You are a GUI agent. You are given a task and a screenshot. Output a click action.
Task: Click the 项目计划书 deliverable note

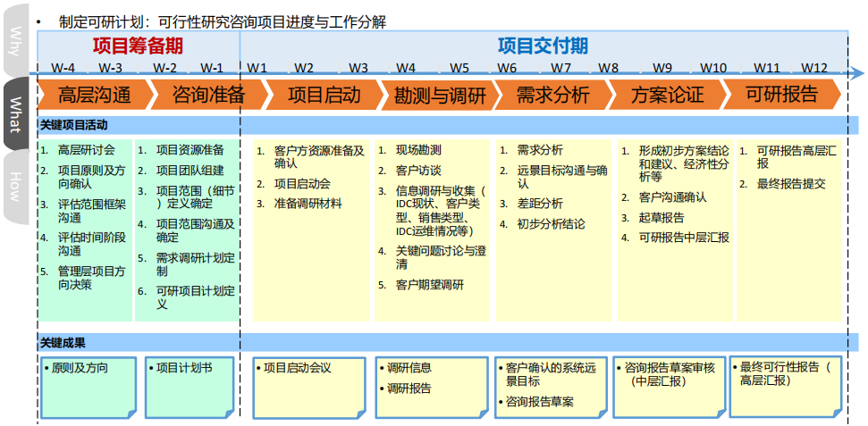(190, 388)
